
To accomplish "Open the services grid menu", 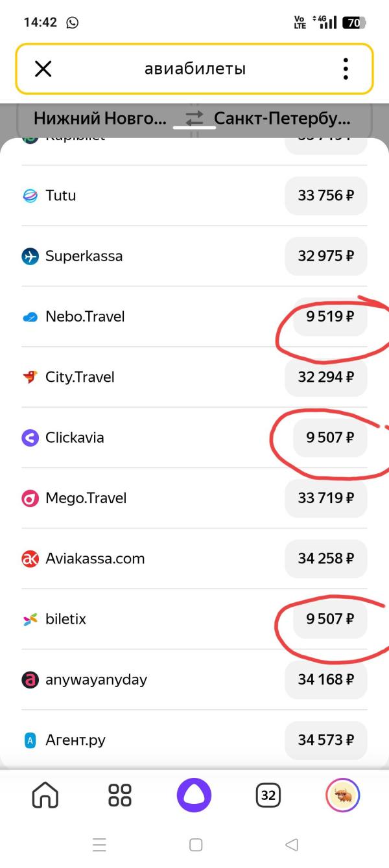I will [120, 795].
